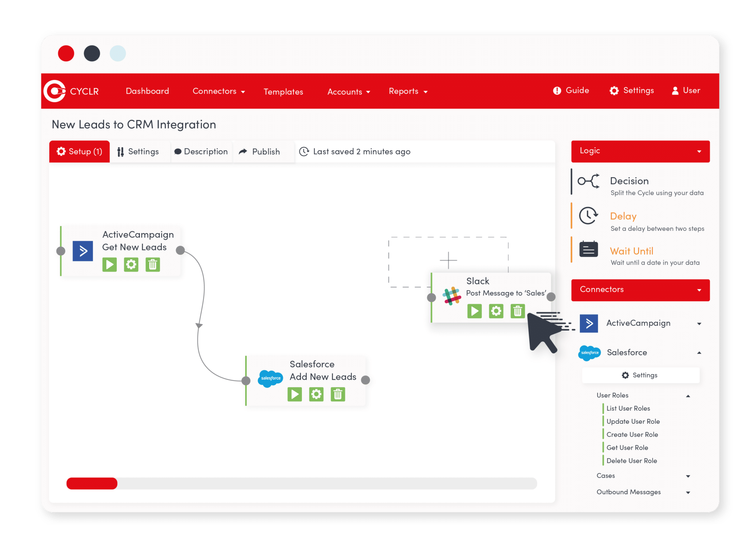
Task: Open Templates in navbar
Action: pyautogui.click(x=283, y=92)
